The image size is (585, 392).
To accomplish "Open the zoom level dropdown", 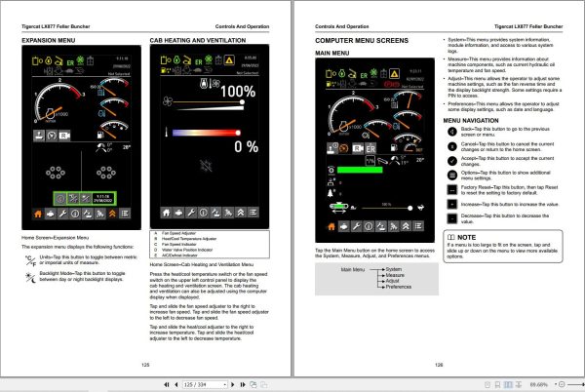I will [556, 384].
